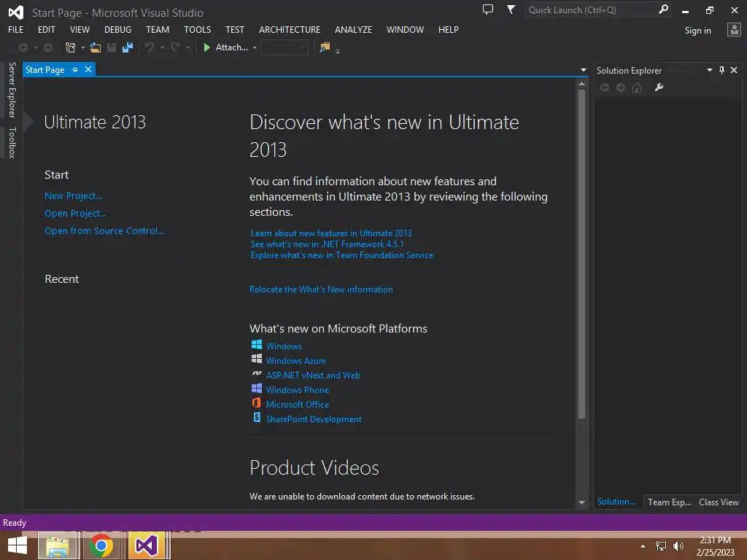Viewport: 747px width, 560px height.
Task: Click the Undo toolbar icon
Action: pos(150,47)
